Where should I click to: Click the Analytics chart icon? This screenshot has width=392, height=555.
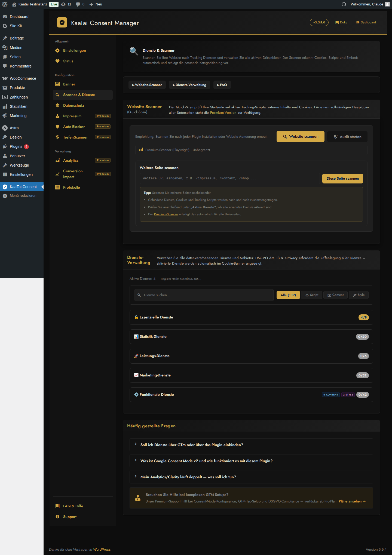coord(57,161)
